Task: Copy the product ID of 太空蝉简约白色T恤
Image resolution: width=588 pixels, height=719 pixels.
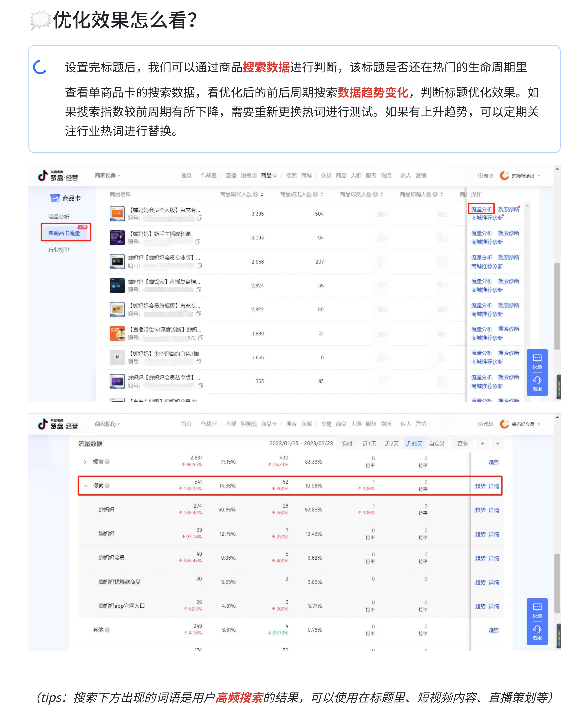Action: pyautogui.click(x=199, y=362)
